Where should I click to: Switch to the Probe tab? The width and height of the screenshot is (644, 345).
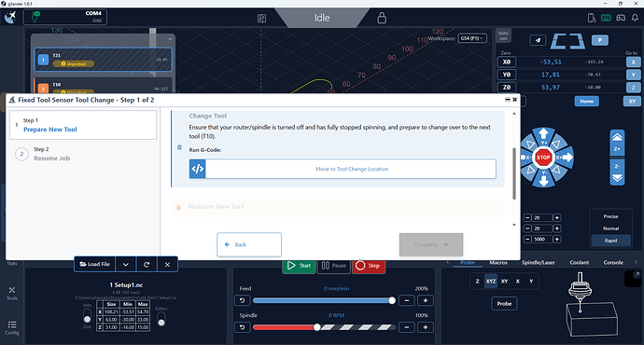(468, 263)
